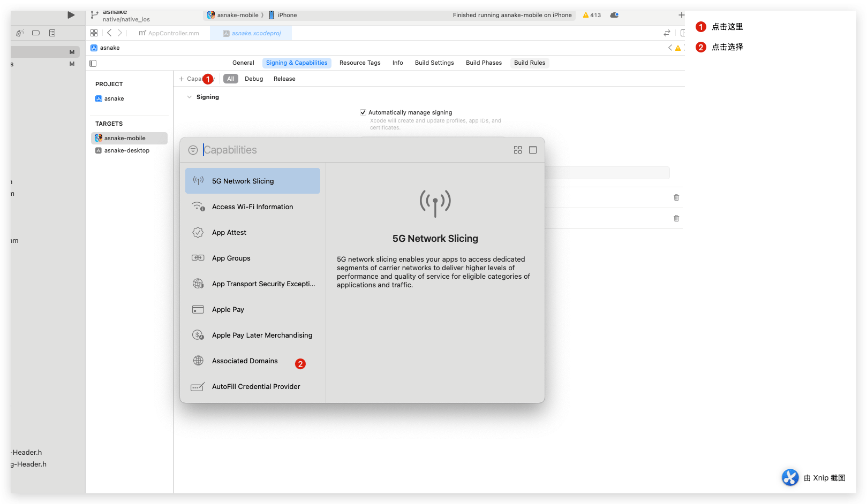
Task: Open the Build Settings tab
Action: click(434, 63)
